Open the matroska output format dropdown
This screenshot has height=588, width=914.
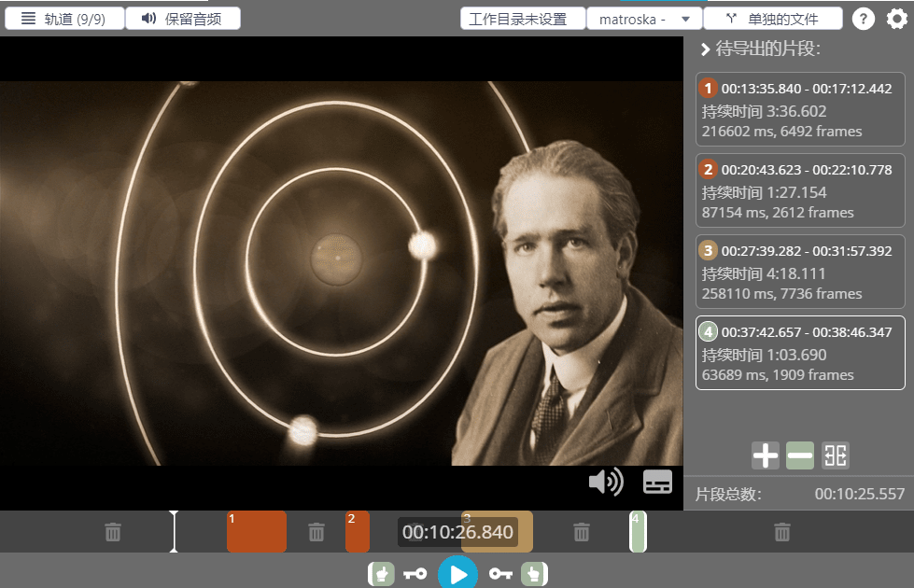click(x=643, y=19)
